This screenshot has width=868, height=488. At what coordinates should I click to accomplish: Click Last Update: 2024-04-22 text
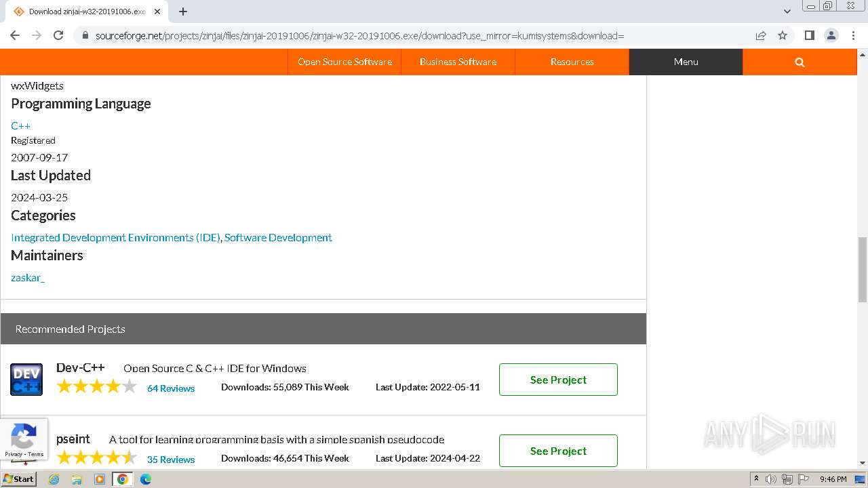[x=428, y=458]
